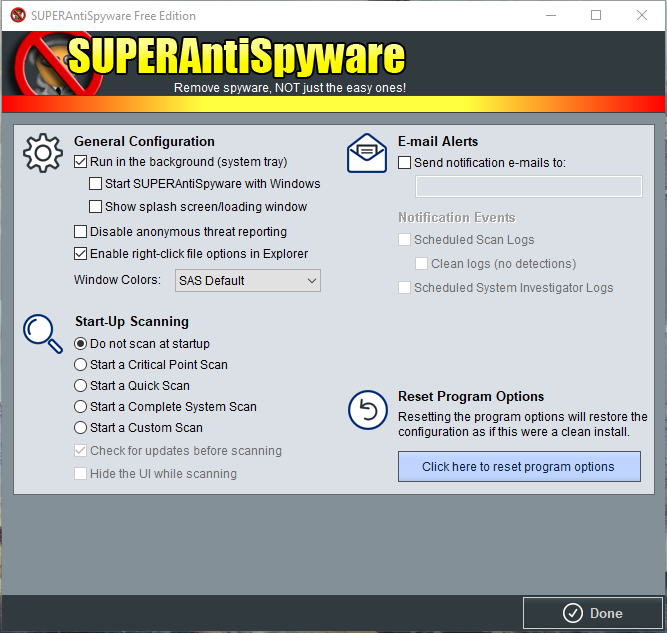Toggle Clean logs (no detections) checkbox
The image size is (667, 633).
(x=421, y=264)
